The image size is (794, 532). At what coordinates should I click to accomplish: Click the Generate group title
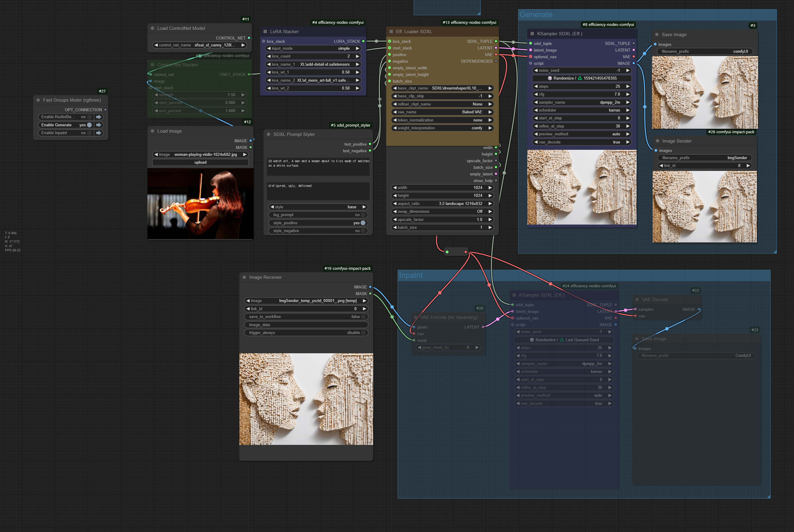click(x=536, y=14)
